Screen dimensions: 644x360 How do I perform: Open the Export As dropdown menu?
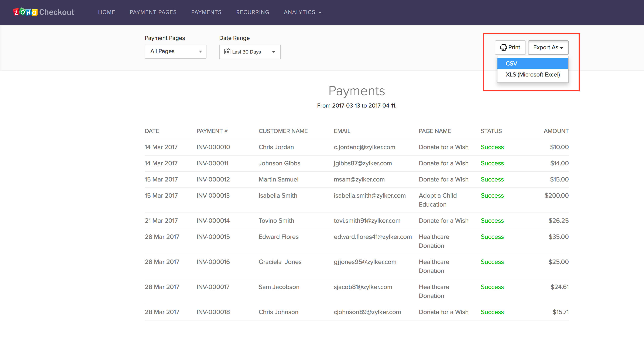click(548, 48)
